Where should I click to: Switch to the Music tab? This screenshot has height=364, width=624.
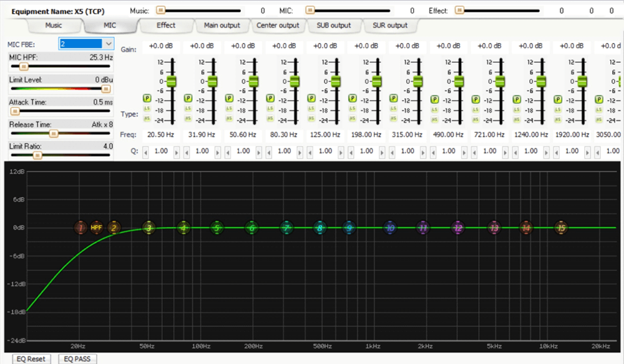53,26
